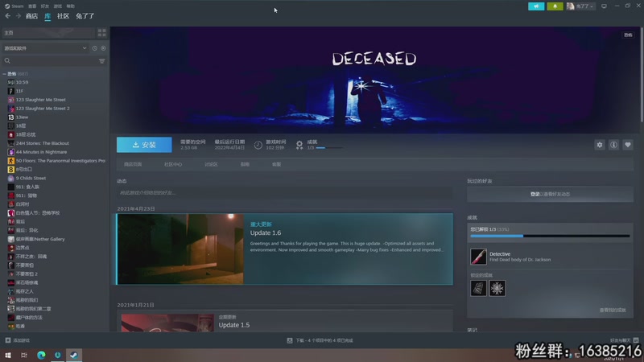Click the add game plus icon
This screenshot has width=644, height=362.
click(x=8, y=340)
